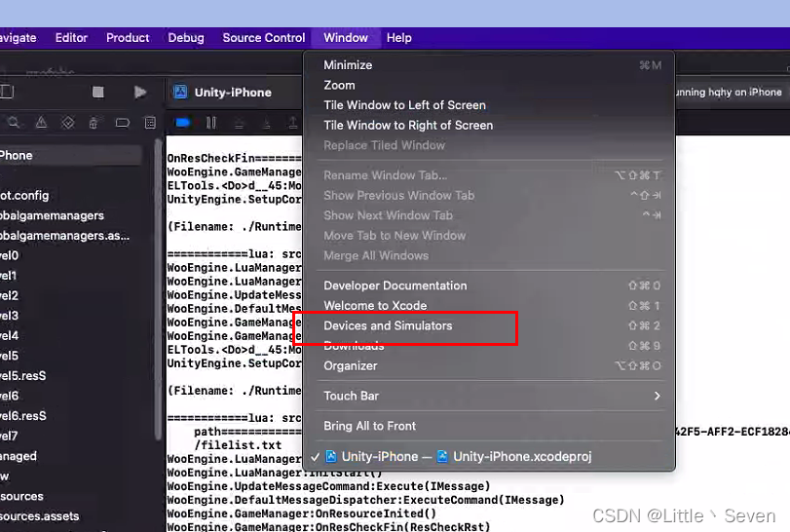
Task: Click the OnResCheckFin(ResCheckRst) log line
Action: point(328,526)
